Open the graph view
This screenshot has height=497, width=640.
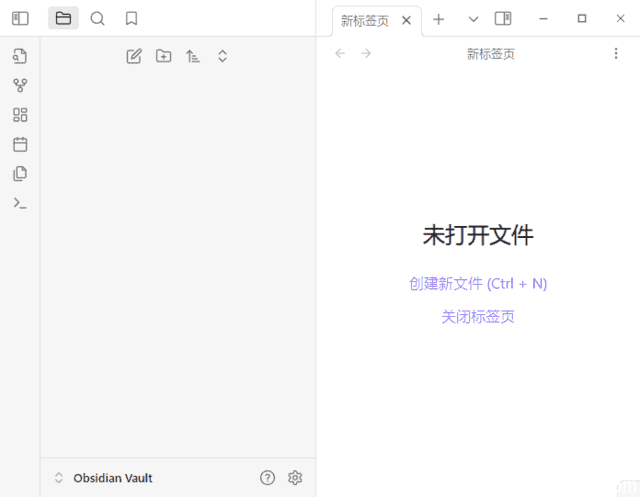pos(20,86)
